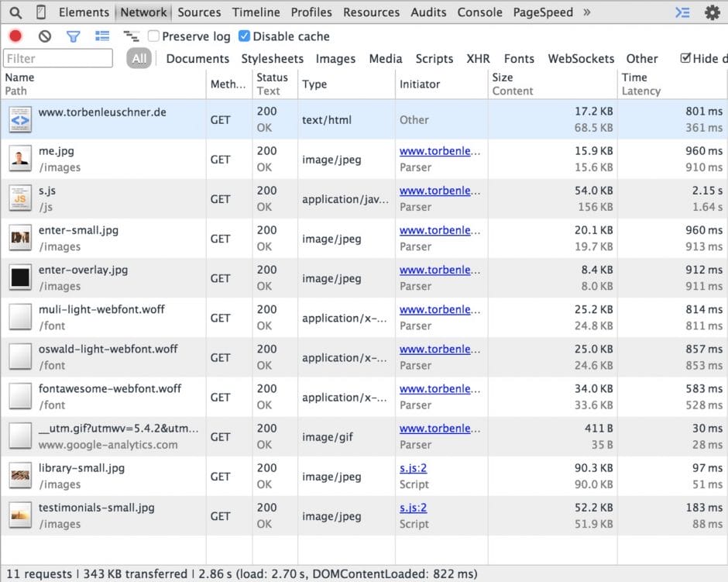The width and height of the screenshot is (728, 582).
Task: Open the Timeline panel
Action: (x=256, y=12)
